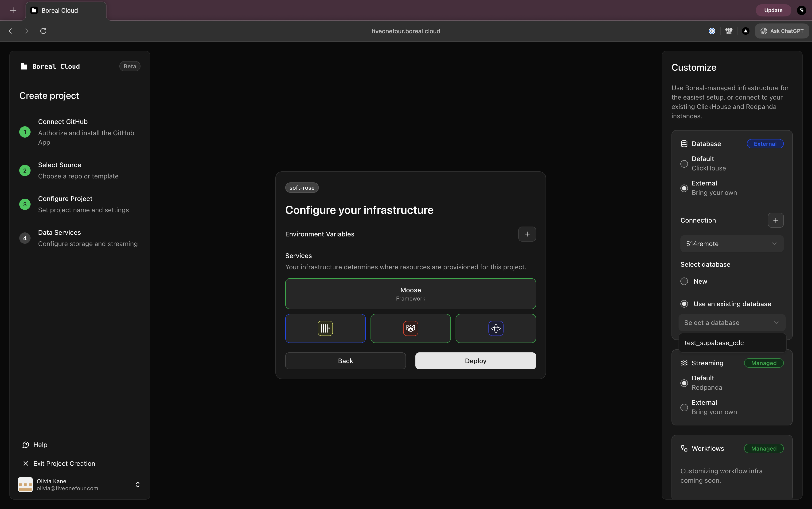812x509 pixels.
Task: Select the New database radio option
Action: tap(684, 281)
